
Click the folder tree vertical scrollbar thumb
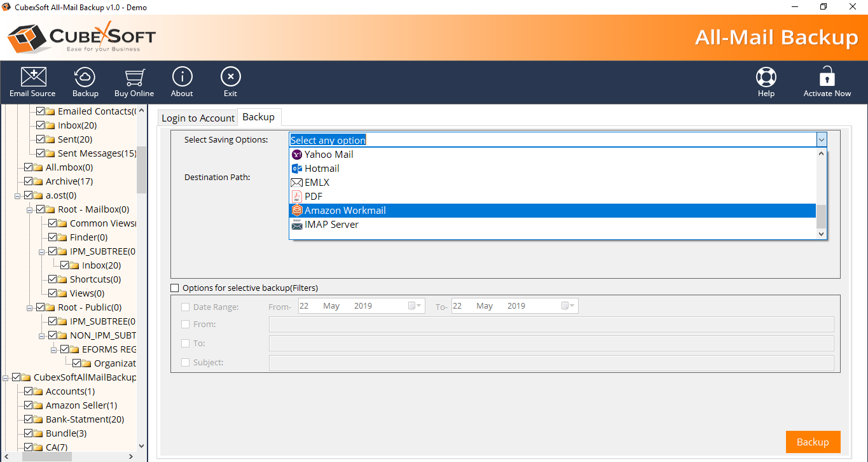[141, 169]
